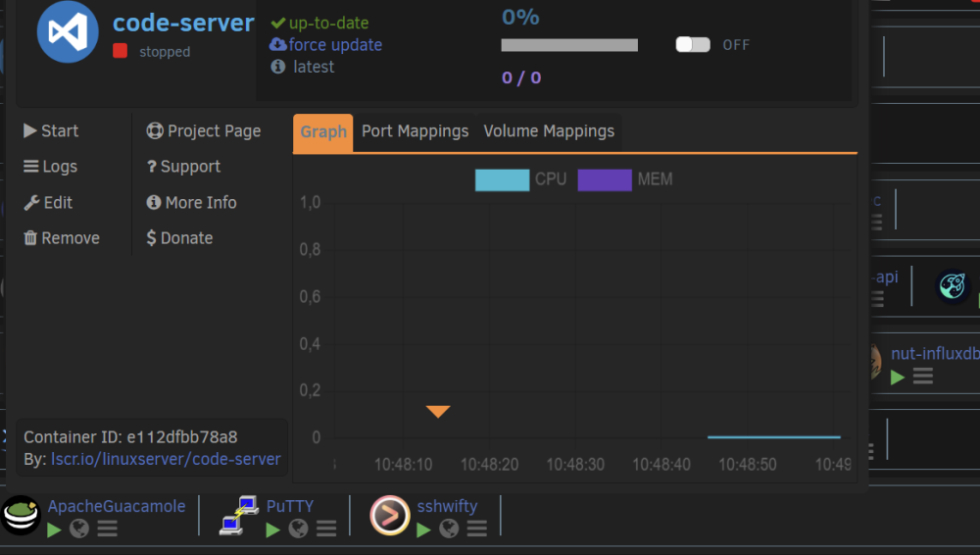Click the Logs list lines icon
Viewport: 980px width, 555px height.
[x=31, y=167]
